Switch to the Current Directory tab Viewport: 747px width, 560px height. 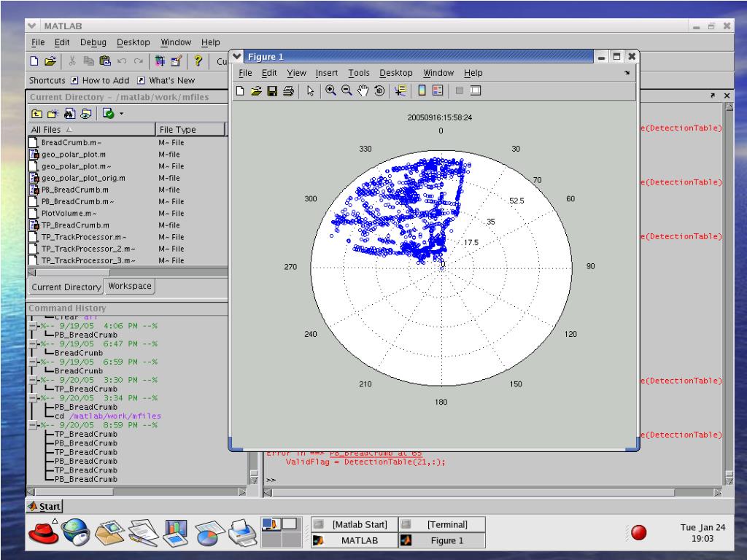(66, 287)
